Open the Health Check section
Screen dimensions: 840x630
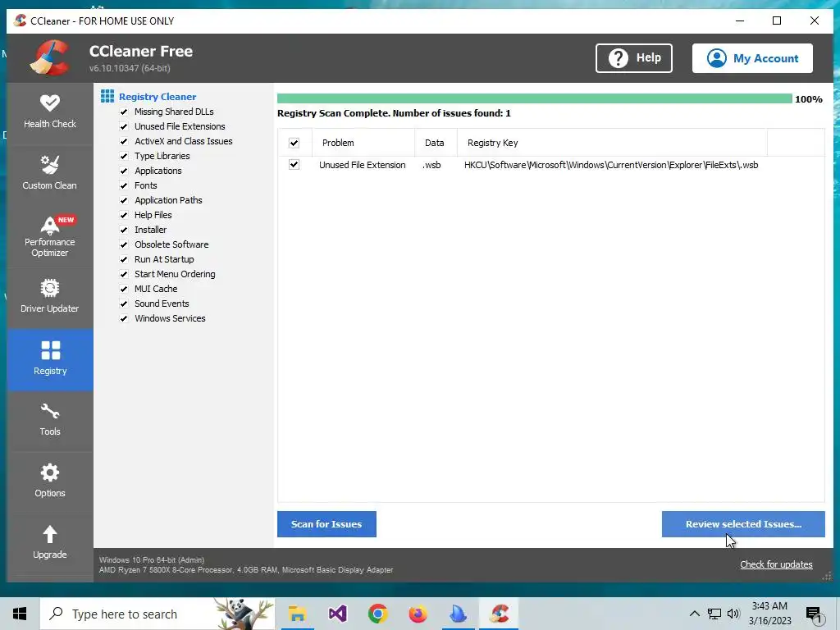(x=50, y=113)
